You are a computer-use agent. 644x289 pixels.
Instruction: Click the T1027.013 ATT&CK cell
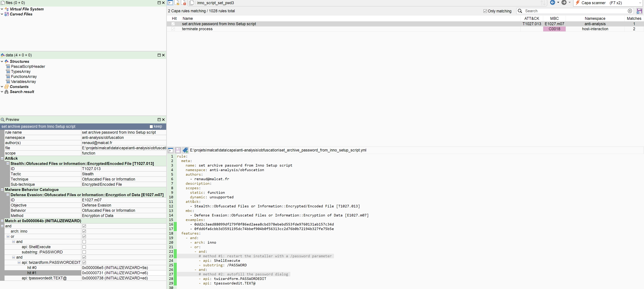[532, 24]
